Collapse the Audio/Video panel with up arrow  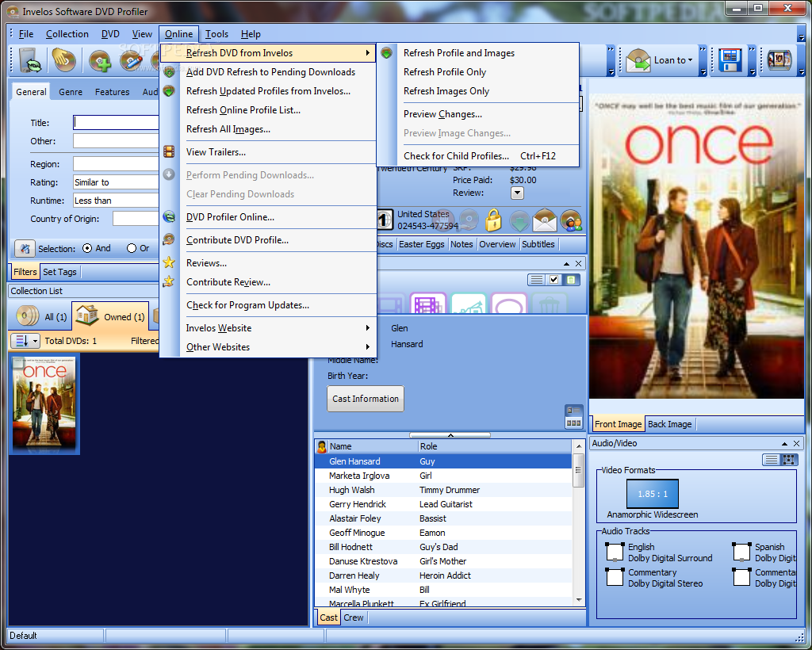pos(784,444)
